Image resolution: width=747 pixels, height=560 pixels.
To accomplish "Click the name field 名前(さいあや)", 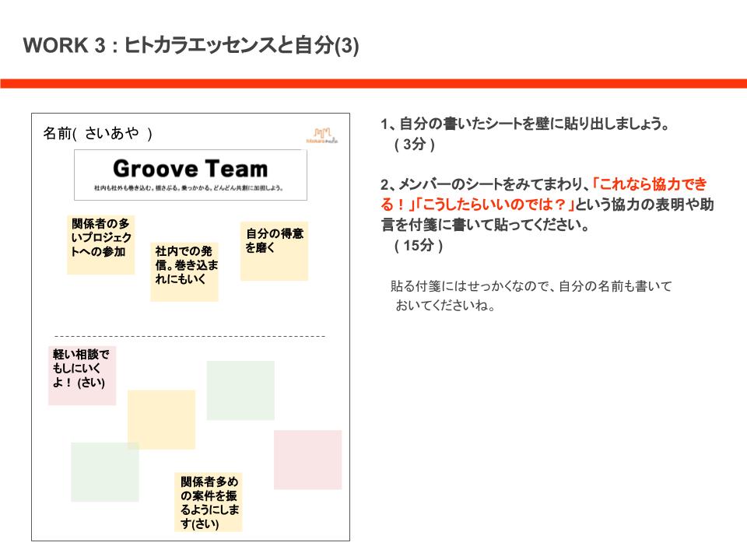I will tap(98, 133).
